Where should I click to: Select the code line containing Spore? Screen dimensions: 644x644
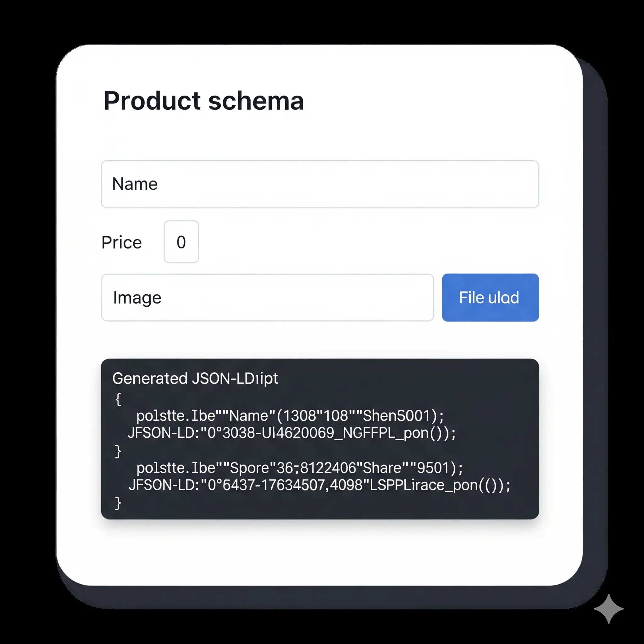(300, 468)
